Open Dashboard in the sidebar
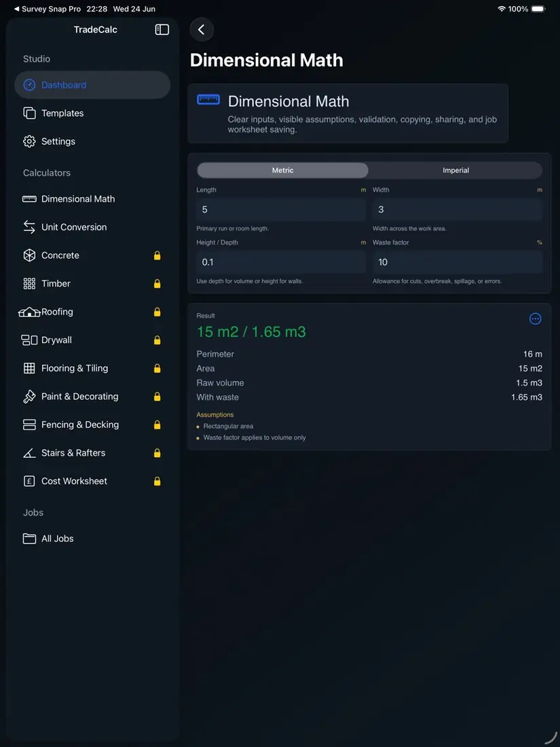560x747 pixels. tap(92, 85)
